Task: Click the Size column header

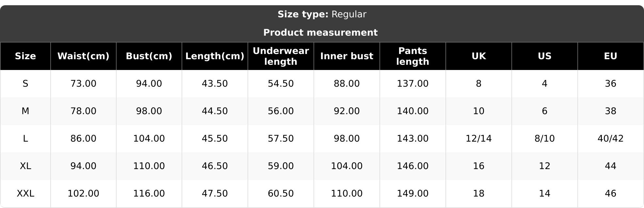Action: (25, 56)
